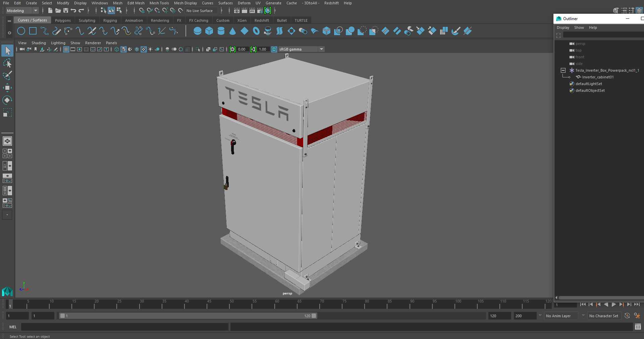Select the Scale tool in the toolbox
644x339 pixels.
pos(7,112)
